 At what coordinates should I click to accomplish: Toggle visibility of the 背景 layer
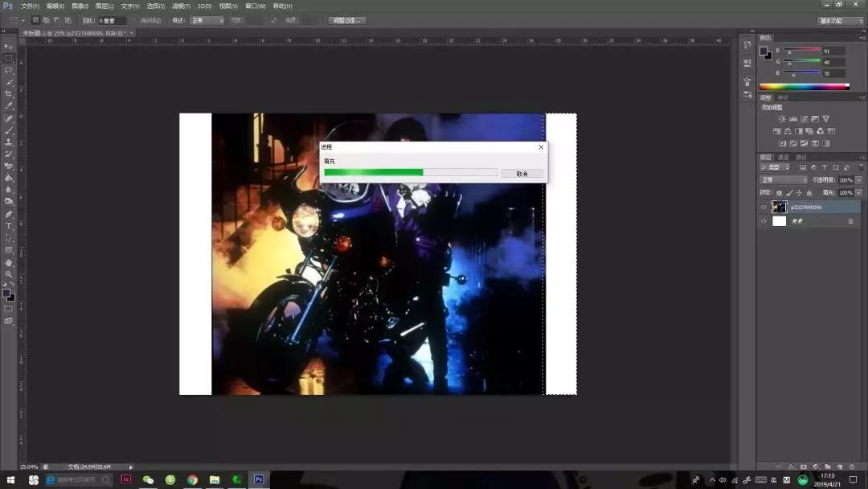point(764,220)
